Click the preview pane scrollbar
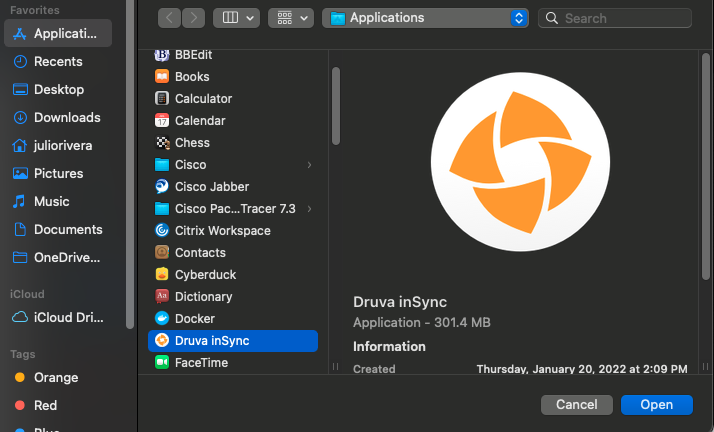The height and width of the screenshot is (432, 714). 706,166
